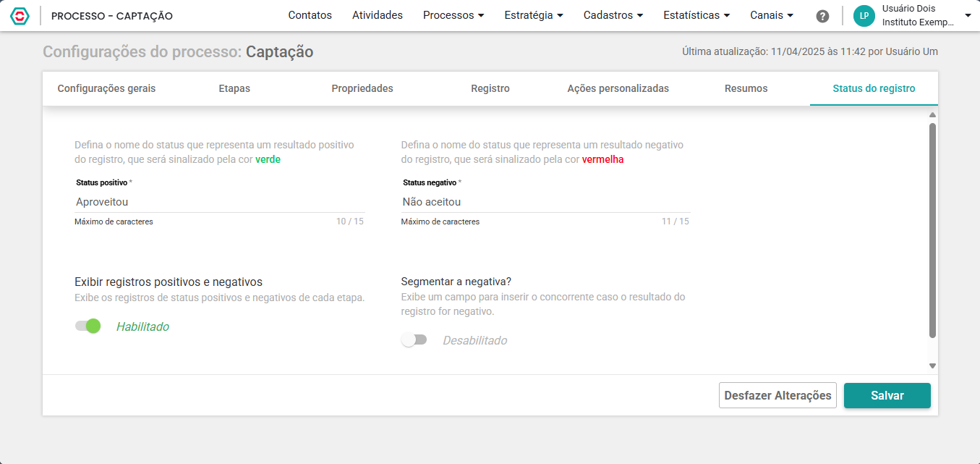Edit the Status negativo field
Image resolution: width=980 pixels, height=464 pixels.
coord(545,202)
